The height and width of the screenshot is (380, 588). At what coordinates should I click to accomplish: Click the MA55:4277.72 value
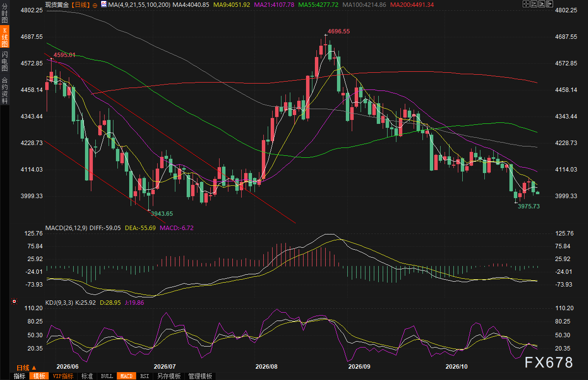coord(318,5)
